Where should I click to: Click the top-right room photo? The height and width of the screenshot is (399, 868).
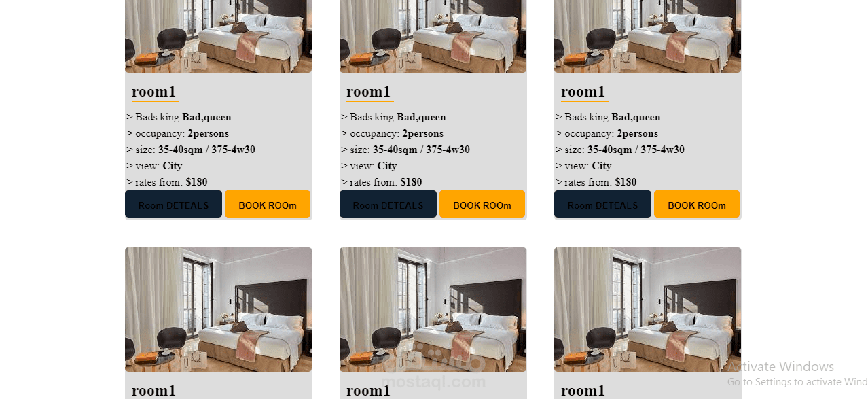pos(648,36)
